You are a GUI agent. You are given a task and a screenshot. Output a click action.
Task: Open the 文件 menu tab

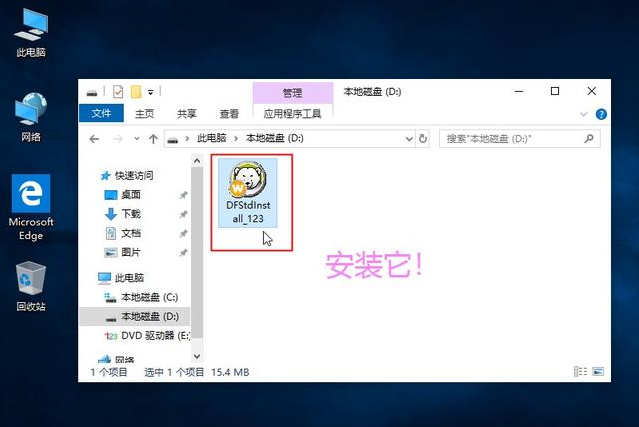tap(101, 113)
